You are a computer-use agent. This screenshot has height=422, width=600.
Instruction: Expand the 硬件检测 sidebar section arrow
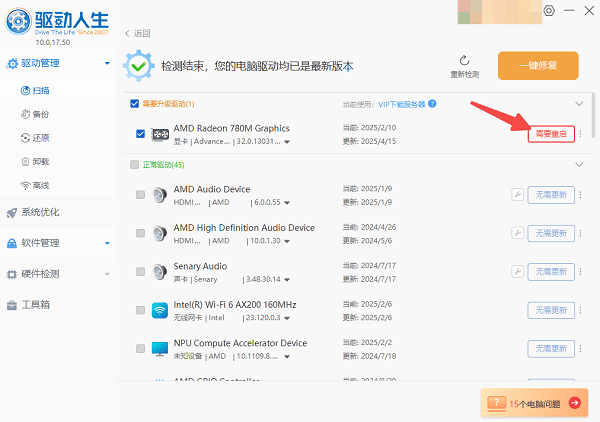point(107,274)
